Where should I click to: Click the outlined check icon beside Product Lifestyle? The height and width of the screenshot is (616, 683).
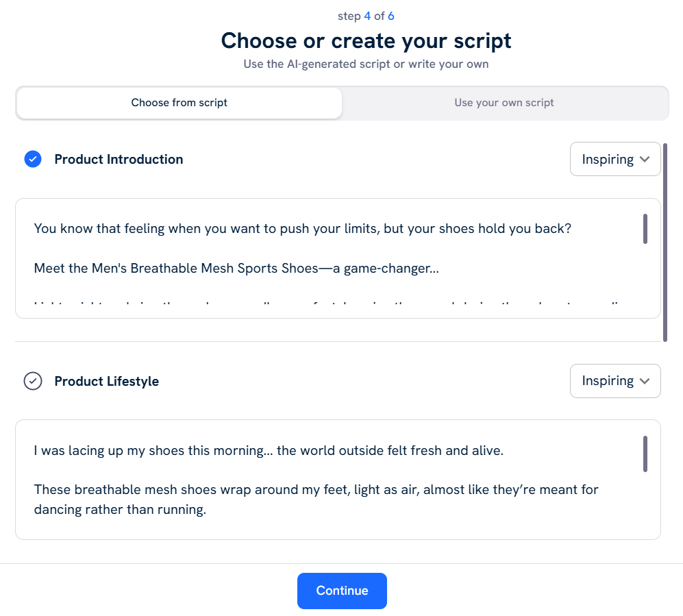click(33, 381)
